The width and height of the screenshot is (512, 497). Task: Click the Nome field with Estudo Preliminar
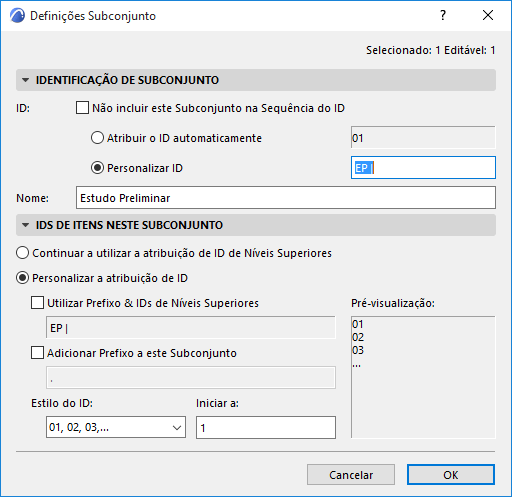(286, 198)
